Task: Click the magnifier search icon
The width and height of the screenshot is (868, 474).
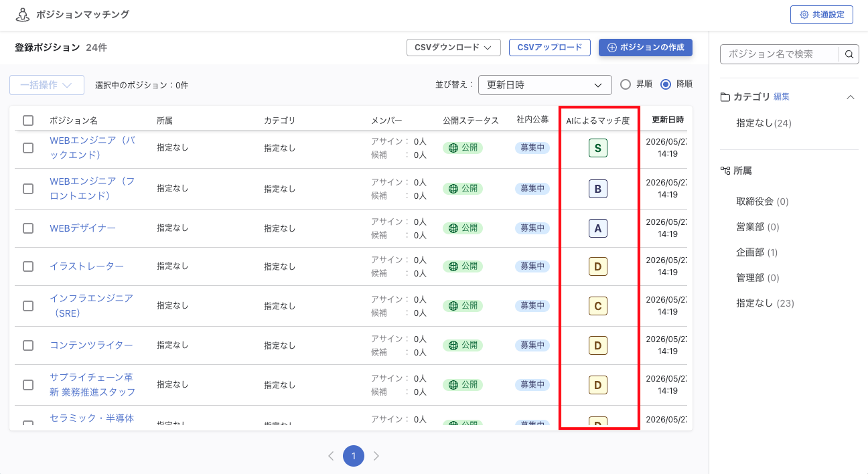Action: tap(849, 55)
